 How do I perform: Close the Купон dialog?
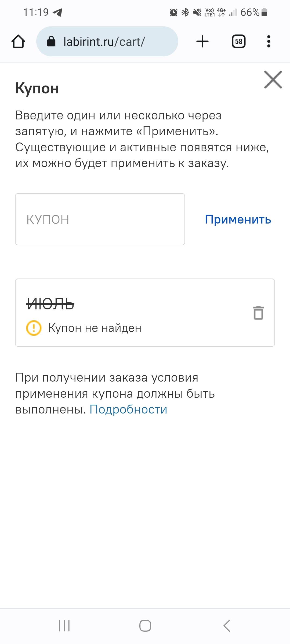pos(273,79)
